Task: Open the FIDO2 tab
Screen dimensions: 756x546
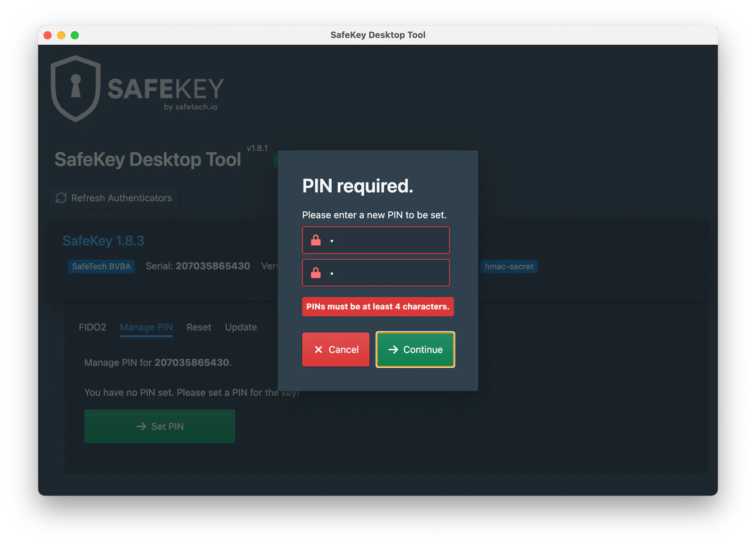Action: click(92, 327)
